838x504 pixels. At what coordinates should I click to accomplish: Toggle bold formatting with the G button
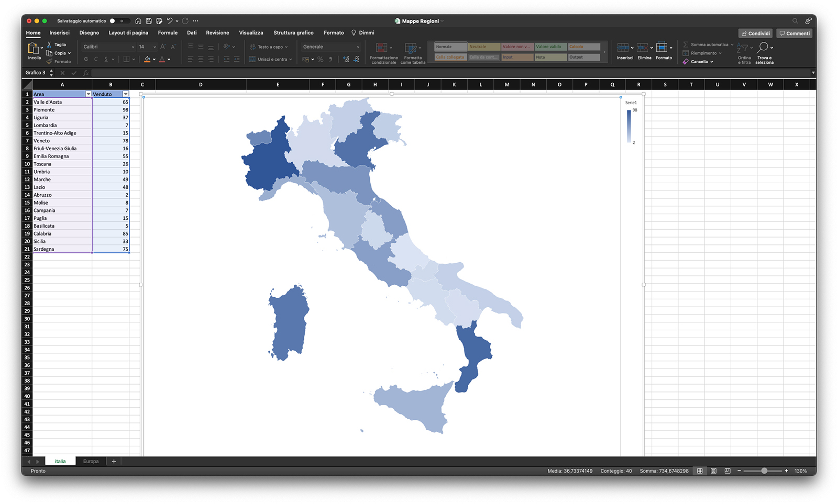coord(86,60)
